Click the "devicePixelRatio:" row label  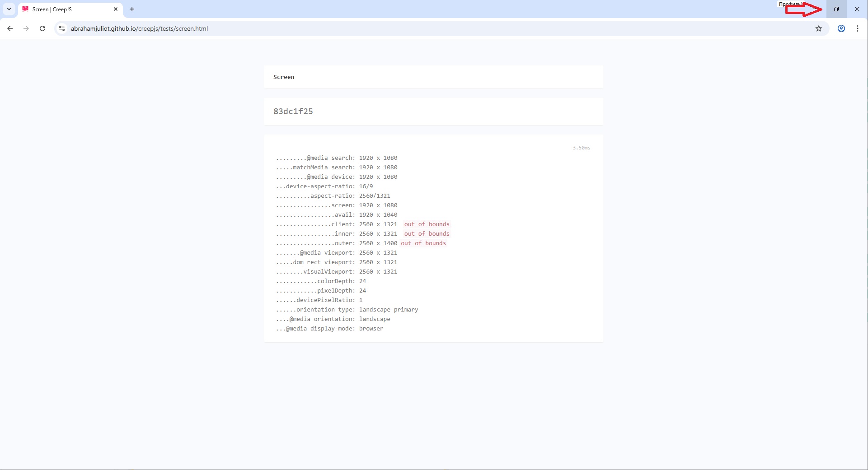tap(326, 300)
